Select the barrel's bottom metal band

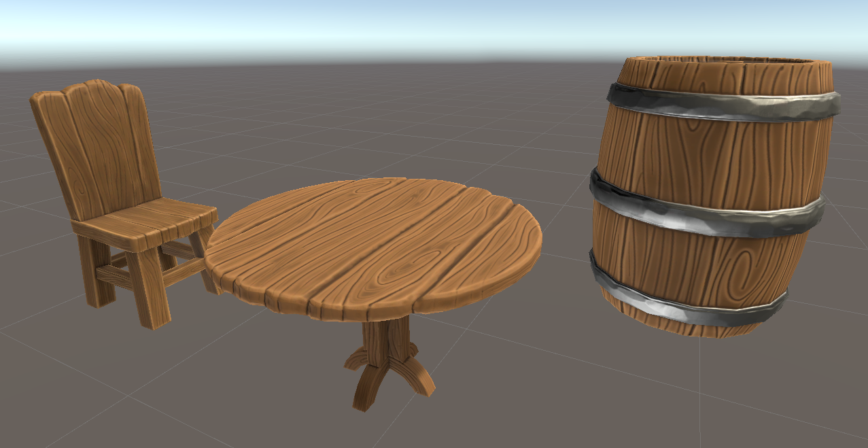[x=688, y=294]
